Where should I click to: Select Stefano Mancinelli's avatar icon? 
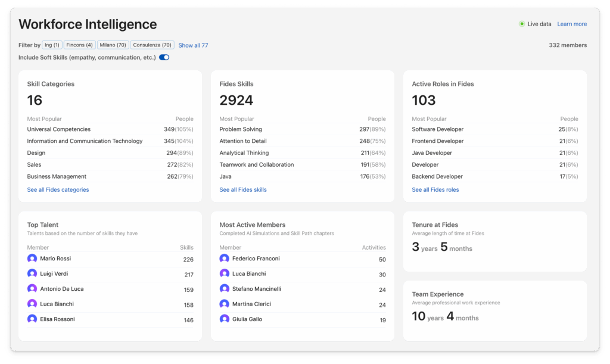[x=225, y=289]
